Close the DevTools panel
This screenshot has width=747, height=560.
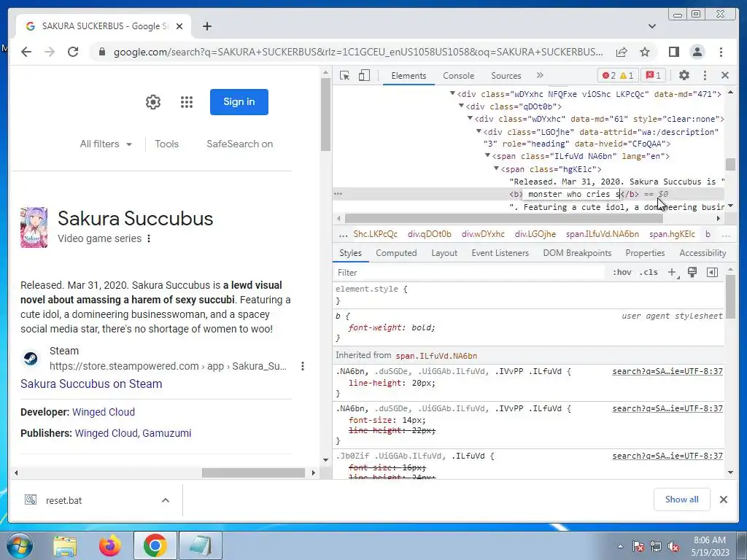pos(725,75)
